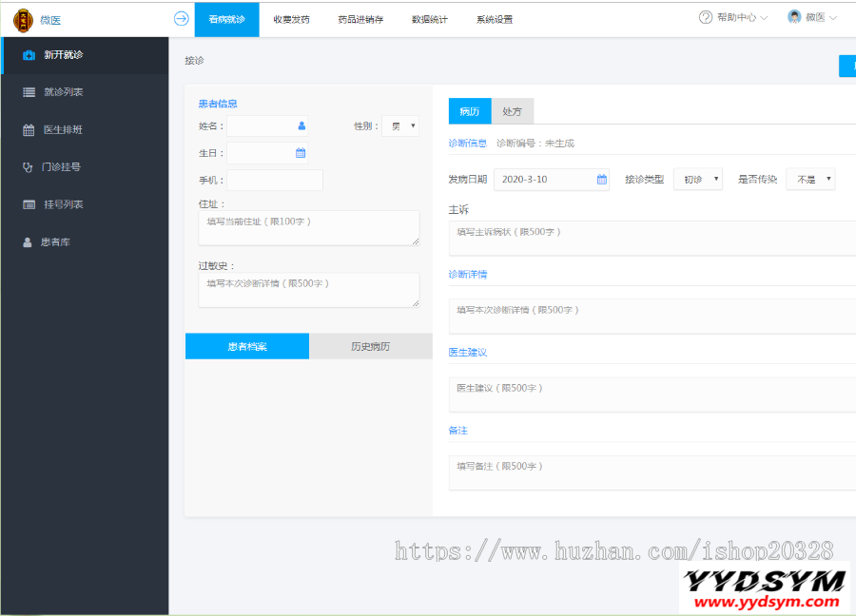This screenshot has width=856, height=616.
Task: Open the 收费发药 menu
Action: (x=291, y=19)
